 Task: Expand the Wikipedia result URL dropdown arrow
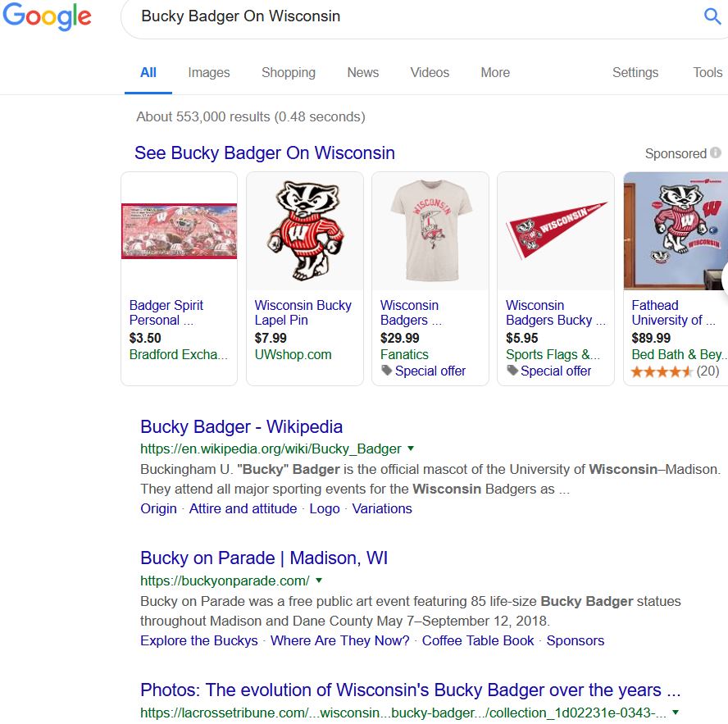click(411, 449)
